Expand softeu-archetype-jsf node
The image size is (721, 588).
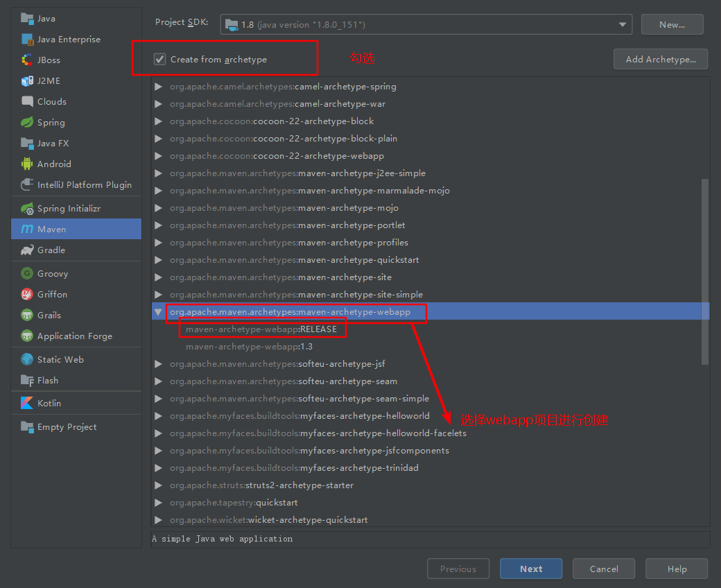(158, 364)
